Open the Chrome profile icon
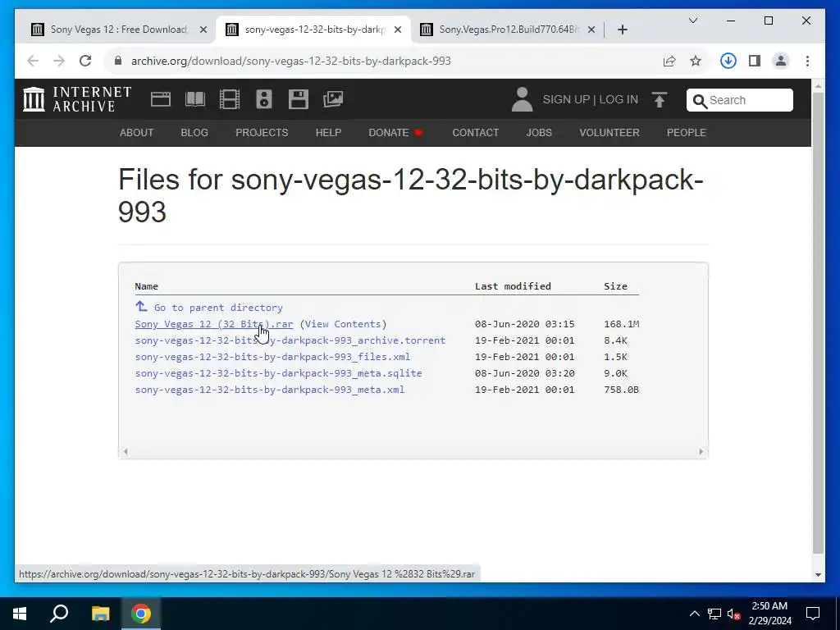Image resolution: width=840 pixels, height=630 pixels. (x=781, y=61)
